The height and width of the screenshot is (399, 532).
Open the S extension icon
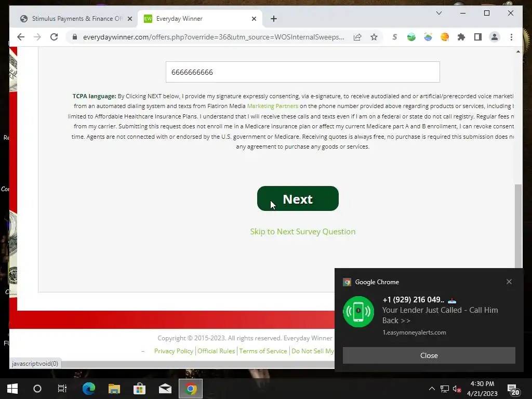(x=395, y=37)
